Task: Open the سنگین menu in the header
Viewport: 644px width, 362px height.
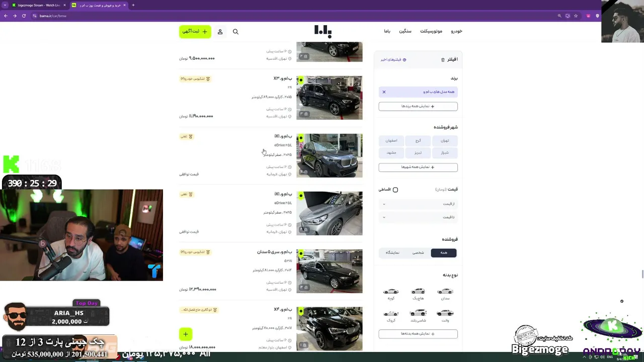Action: (x=405, y=31)
